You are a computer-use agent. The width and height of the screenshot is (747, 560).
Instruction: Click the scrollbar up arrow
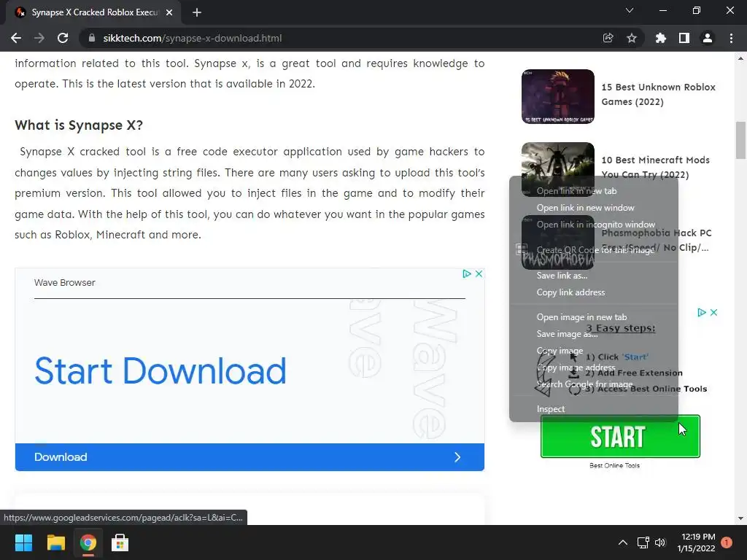tap(740, 58)
